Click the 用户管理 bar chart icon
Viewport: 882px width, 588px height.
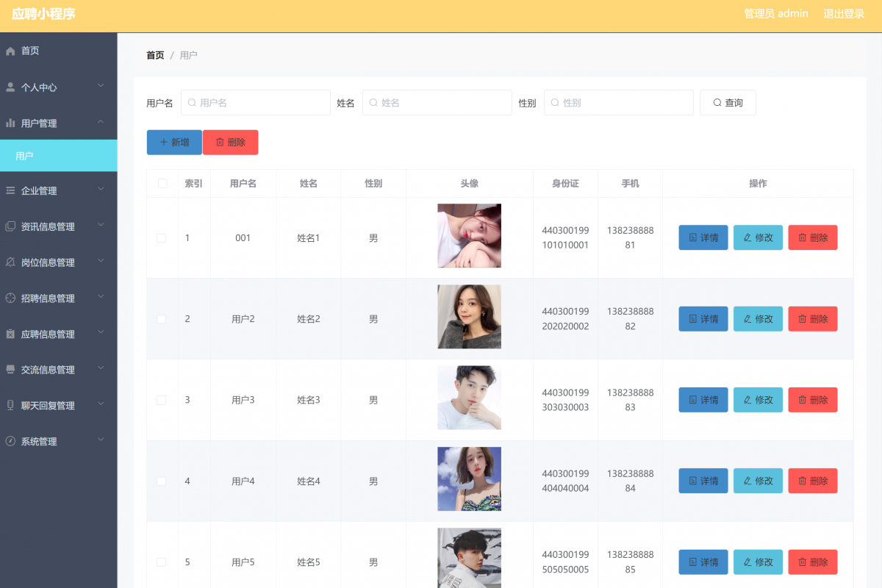[10, 123]
